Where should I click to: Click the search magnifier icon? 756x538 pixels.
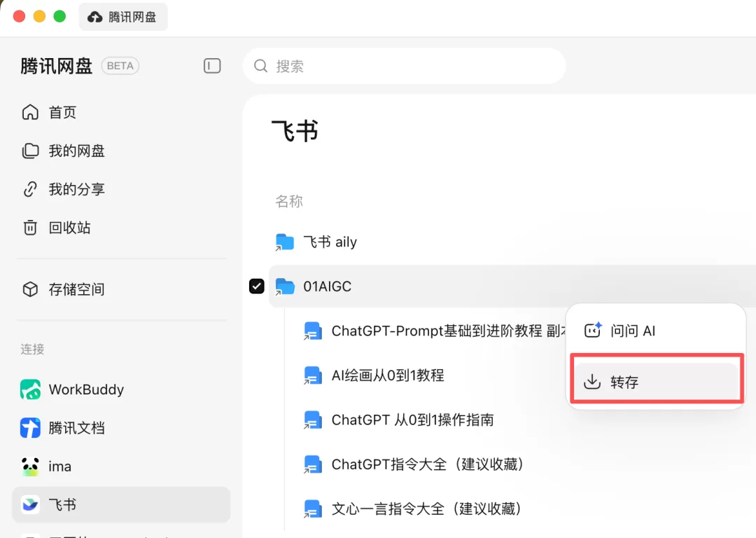click(261, 66)
